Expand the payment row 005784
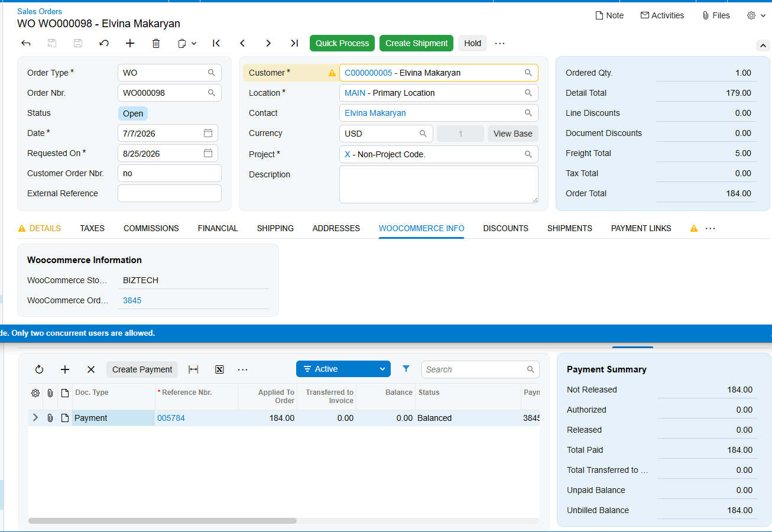Image resolution: width=772 pixels, height=532 pixels. (35, 418)
